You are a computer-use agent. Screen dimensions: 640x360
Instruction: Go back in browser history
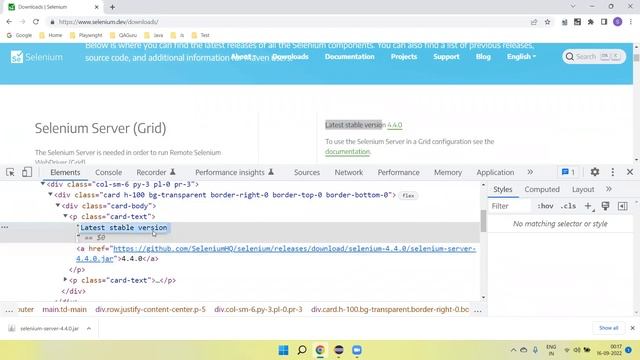pyautogui.click(x=9, y=22)
